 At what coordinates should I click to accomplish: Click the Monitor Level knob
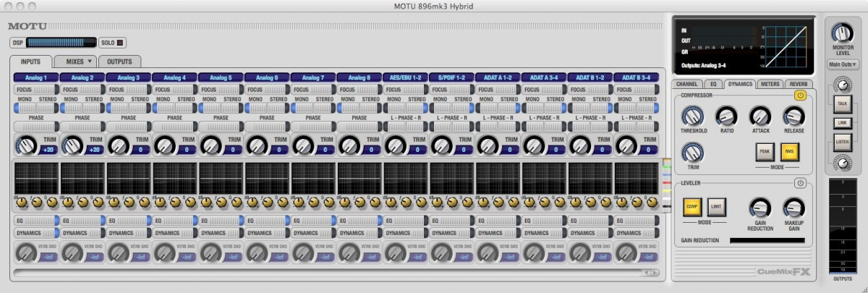coord(843,33)
